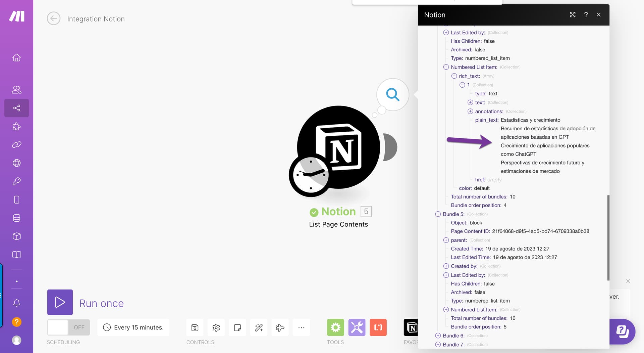
Task: Click the Object: block row
Action: point(467,223)
